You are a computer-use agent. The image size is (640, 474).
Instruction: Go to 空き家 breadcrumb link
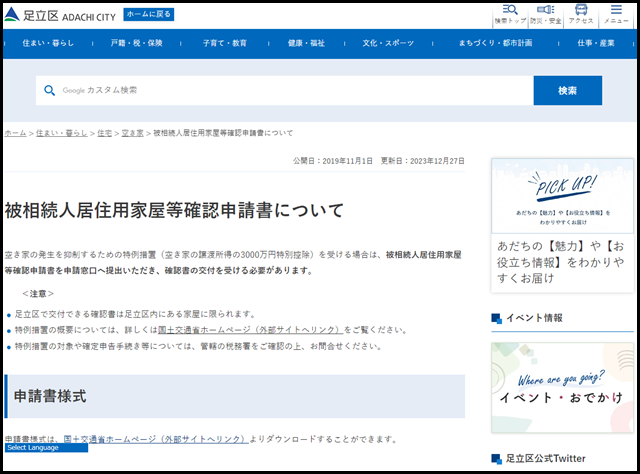pos(133,133)
